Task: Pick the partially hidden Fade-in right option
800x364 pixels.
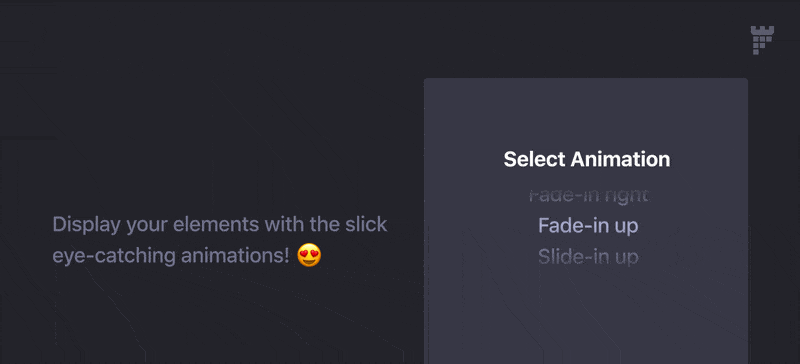Action: (588, 195)
